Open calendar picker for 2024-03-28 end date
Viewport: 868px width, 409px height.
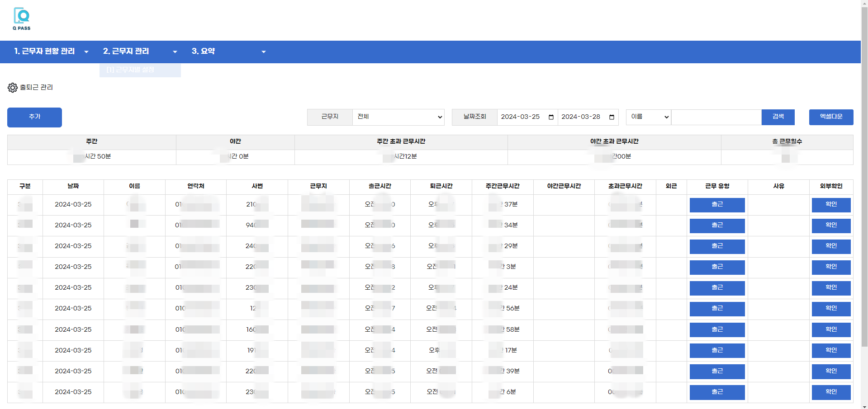[612, 117]
